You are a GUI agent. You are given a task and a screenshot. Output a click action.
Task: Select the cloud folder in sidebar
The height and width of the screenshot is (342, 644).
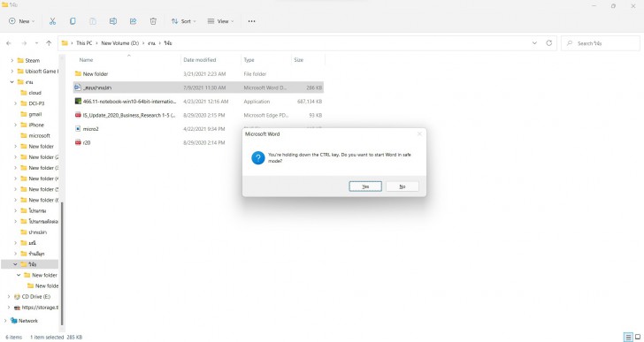click(x=34, y=93)
